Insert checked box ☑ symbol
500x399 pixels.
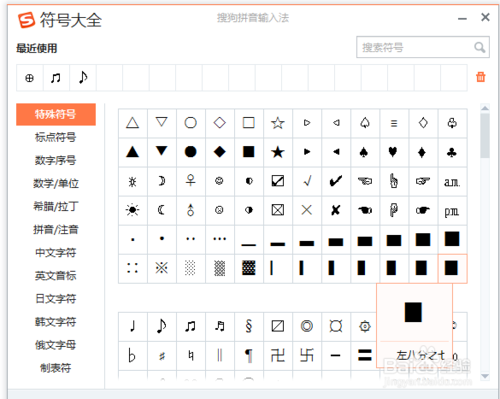(278, 181)
